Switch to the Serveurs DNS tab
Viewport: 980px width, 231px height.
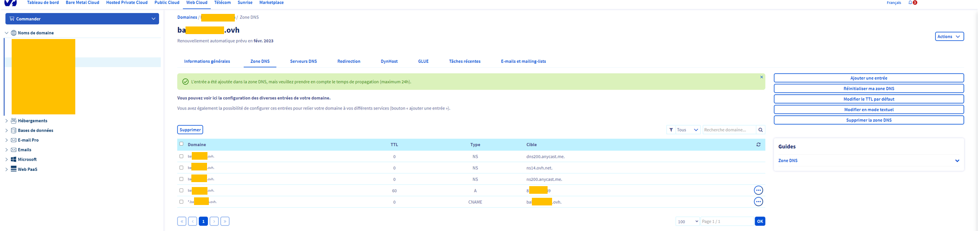click(303, 61)
